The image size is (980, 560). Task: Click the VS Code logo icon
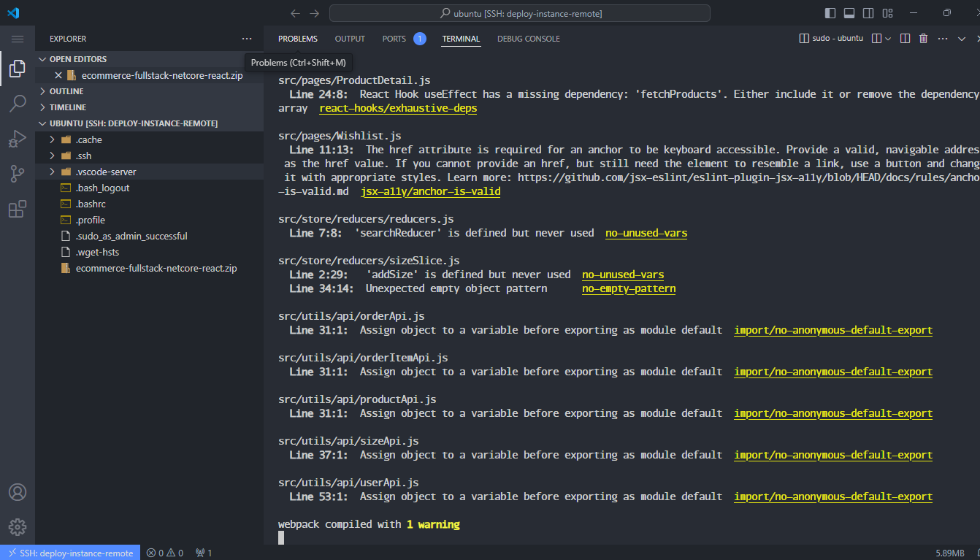coord(13,13)
